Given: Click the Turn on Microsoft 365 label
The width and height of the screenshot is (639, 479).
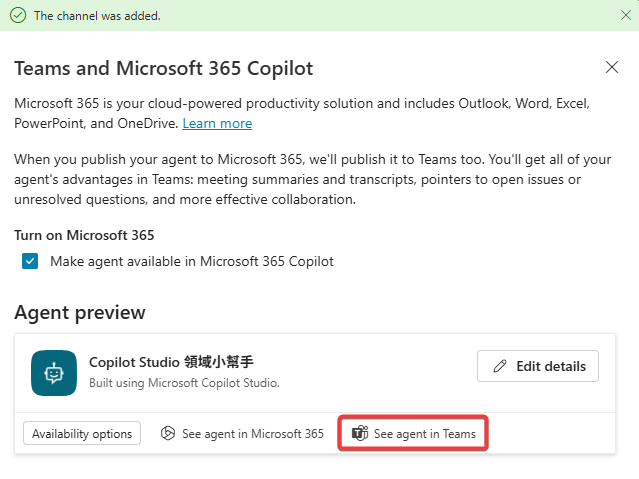Looking at the screenshot, I should pyautogui.click(x=85, y=235).
